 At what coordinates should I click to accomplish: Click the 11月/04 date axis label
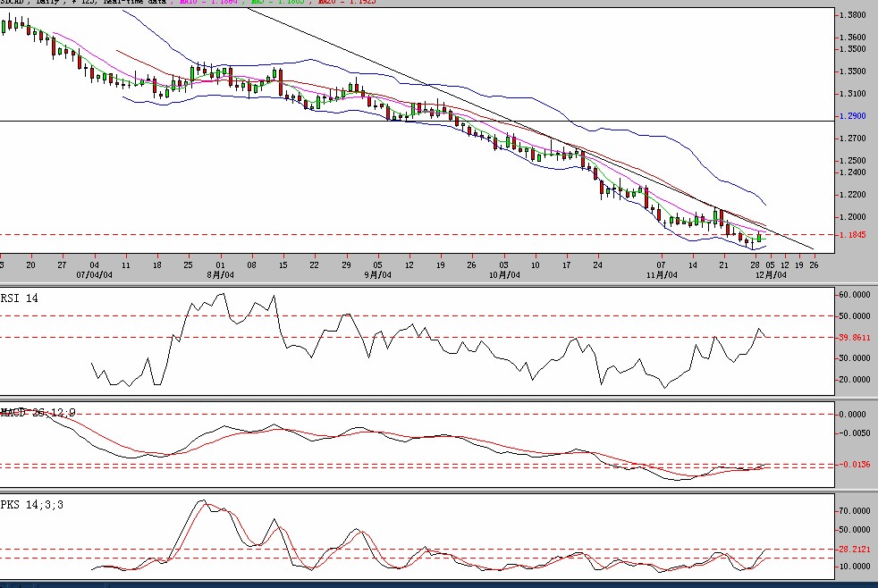coord(662,275)
